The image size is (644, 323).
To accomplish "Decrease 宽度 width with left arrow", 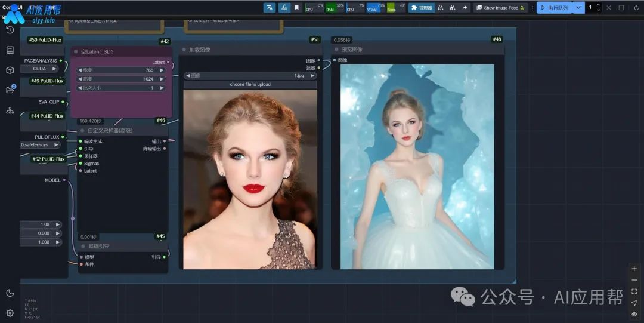I will pyautogui.click(x=80, y=70).
